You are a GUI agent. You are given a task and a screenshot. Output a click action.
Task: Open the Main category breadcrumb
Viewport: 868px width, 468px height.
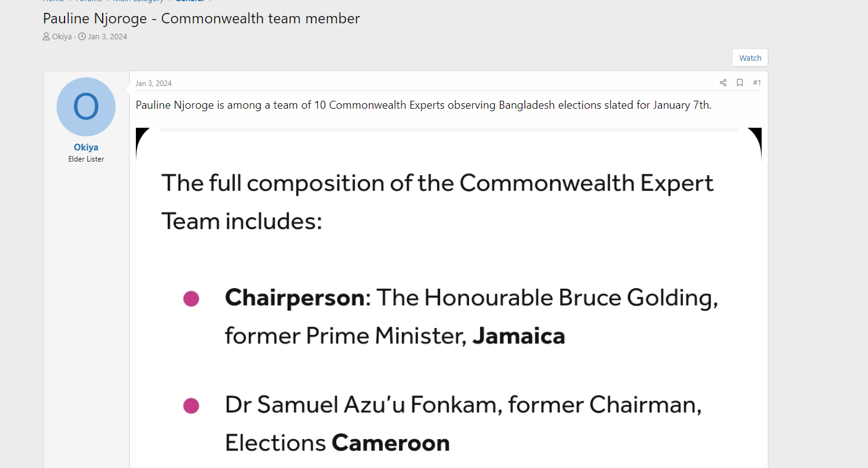point(138,1)
